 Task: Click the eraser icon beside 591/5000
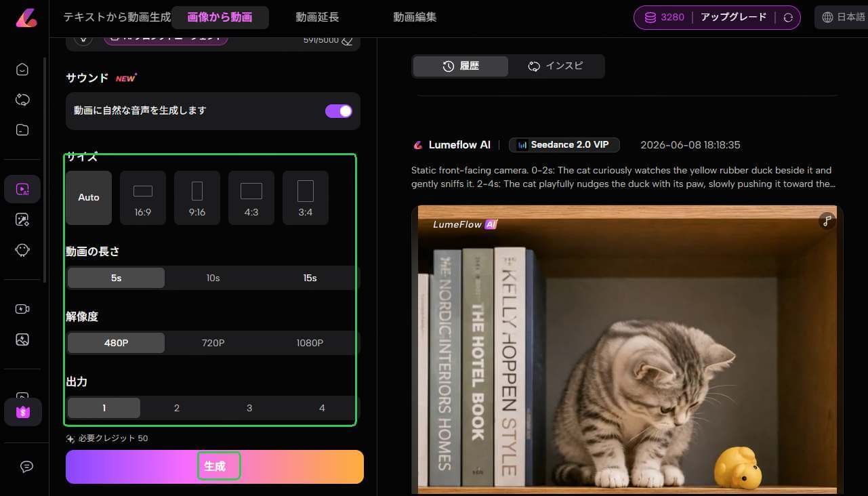coord(347,41)
